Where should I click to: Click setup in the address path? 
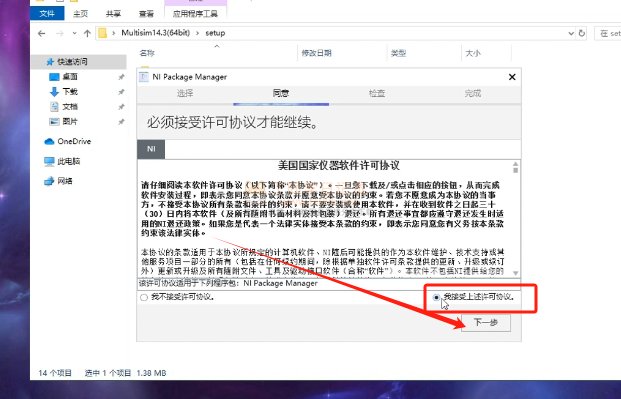[x=215, y=33]
